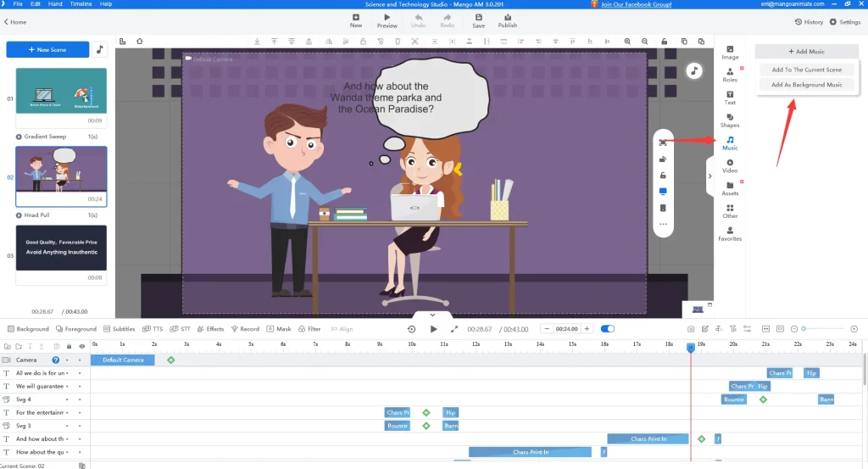
Task: Open the three-dots more options on canvas toolbar
Action: click(x=663, y=224)
